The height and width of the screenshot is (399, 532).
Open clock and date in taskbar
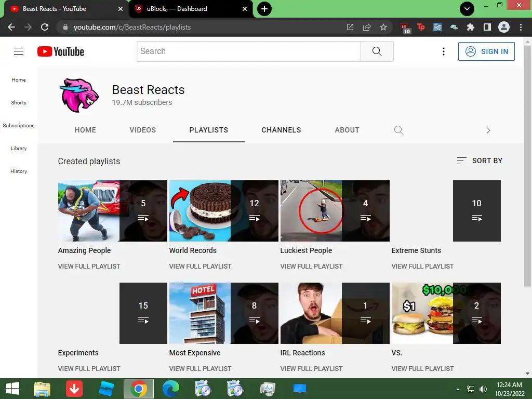[x=509, y=389]
